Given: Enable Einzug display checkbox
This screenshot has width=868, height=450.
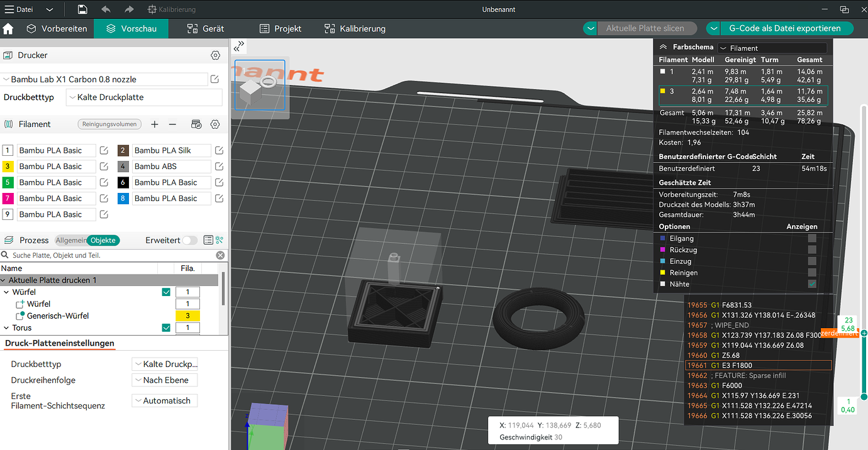Looking at the screenshot, I should tap(812, 261).
